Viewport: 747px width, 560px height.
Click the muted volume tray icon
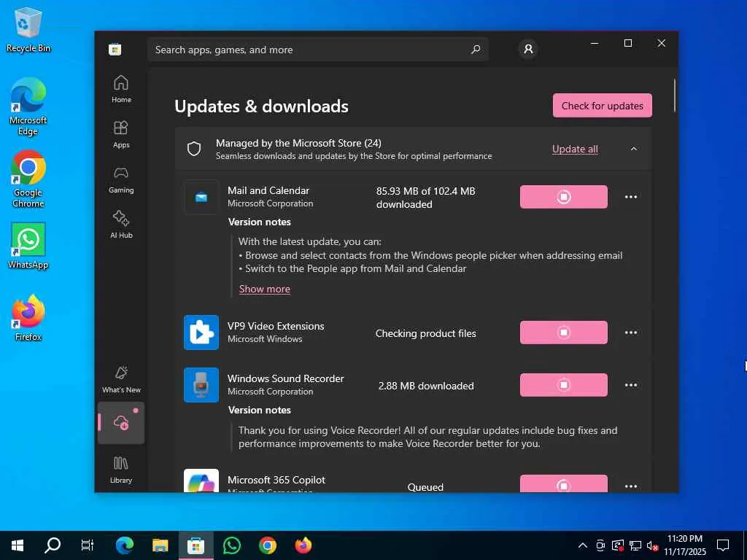coord(653,545)
